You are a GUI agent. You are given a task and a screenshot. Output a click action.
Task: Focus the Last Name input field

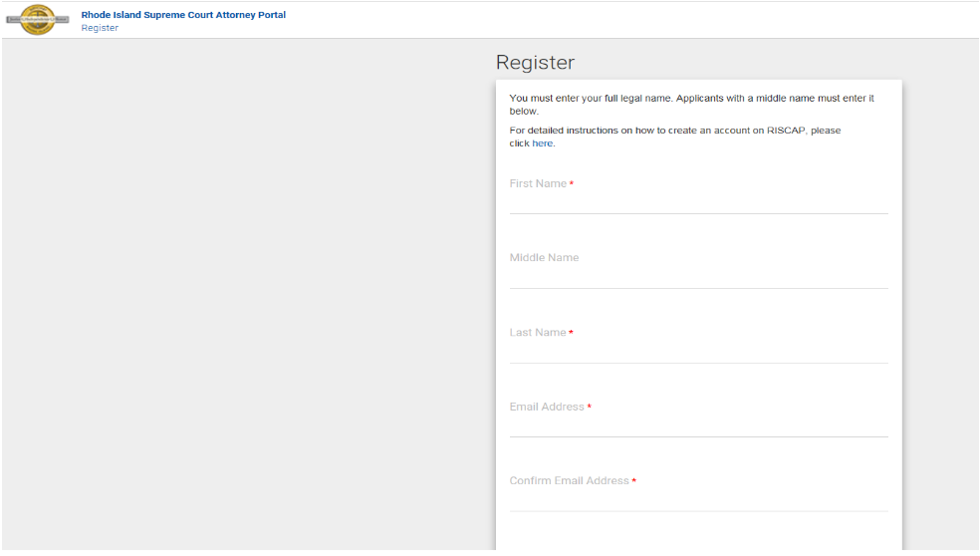pyautogui.click(x=697, y=352)
